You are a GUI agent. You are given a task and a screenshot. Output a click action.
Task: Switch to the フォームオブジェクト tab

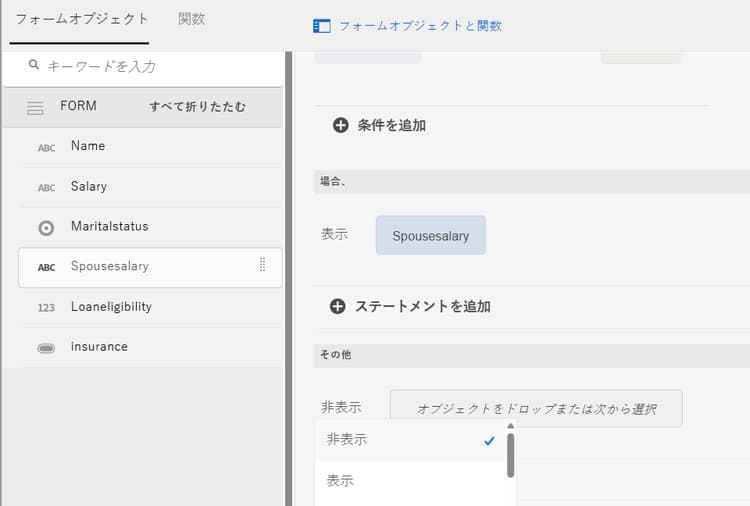pyautogui.click(x=82, y=19)
